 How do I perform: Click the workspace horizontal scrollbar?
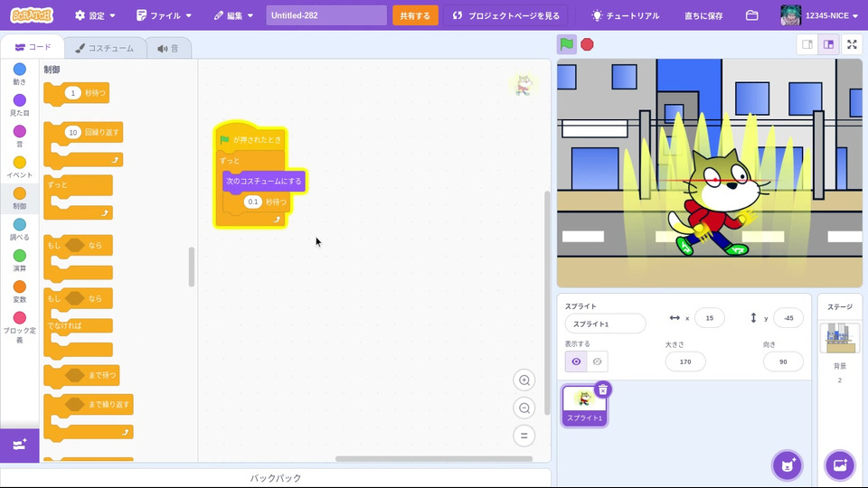click(x=433, y=459)
